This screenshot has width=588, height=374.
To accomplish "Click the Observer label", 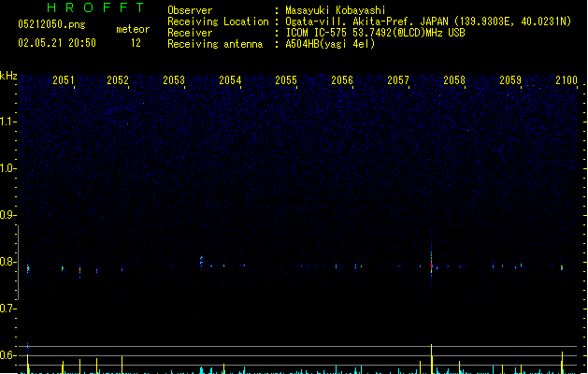I will tap(190, 10).
